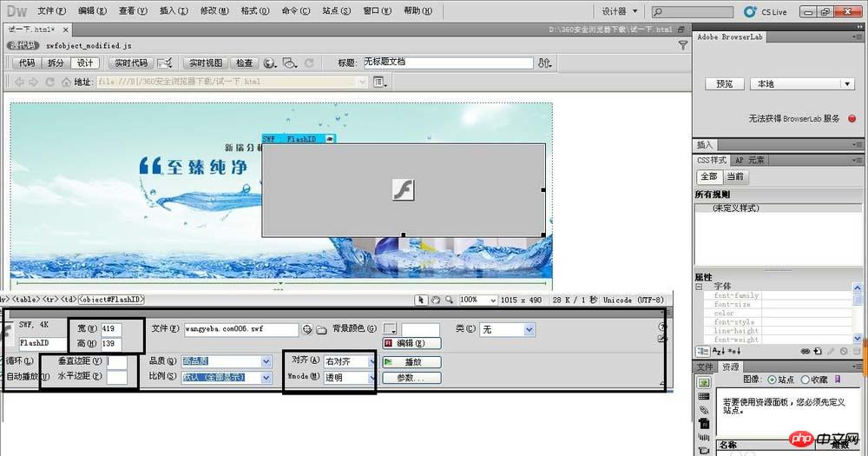Click 播放 play button
868x456 pixels.
(411, 362)
